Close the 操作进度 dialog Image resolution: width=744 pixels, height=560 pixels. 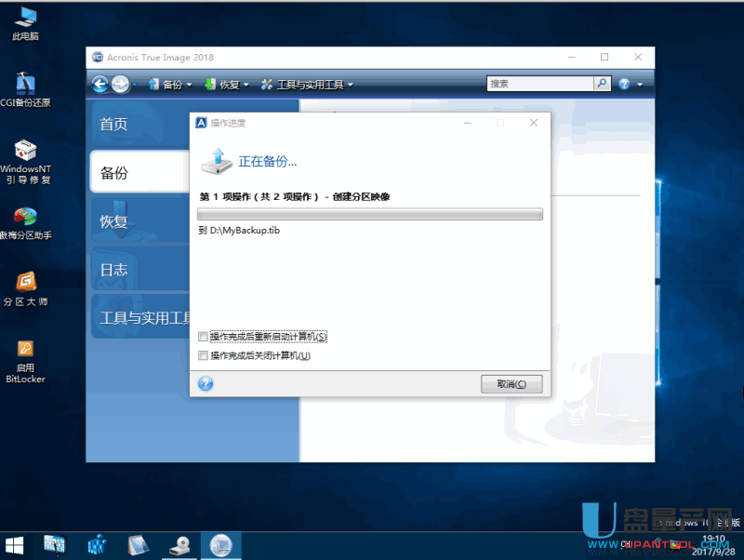tap(534, 123)
